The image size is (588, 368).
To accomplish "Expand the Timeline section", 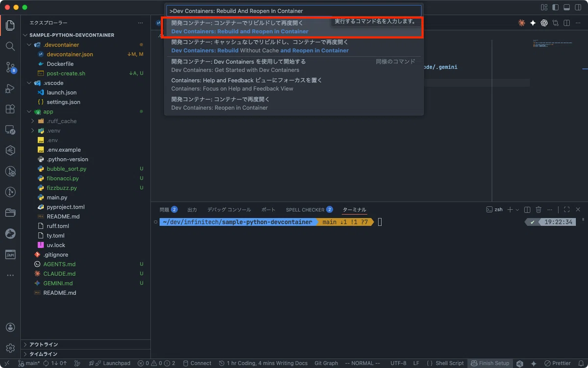I will (x=86, y=354).
